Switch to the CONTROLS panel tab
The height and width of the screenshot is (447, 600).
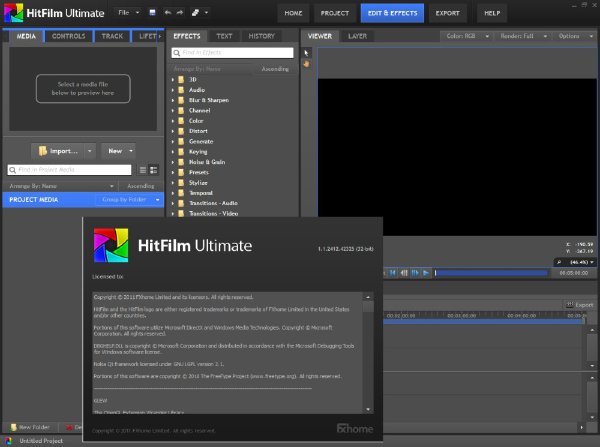69,36
